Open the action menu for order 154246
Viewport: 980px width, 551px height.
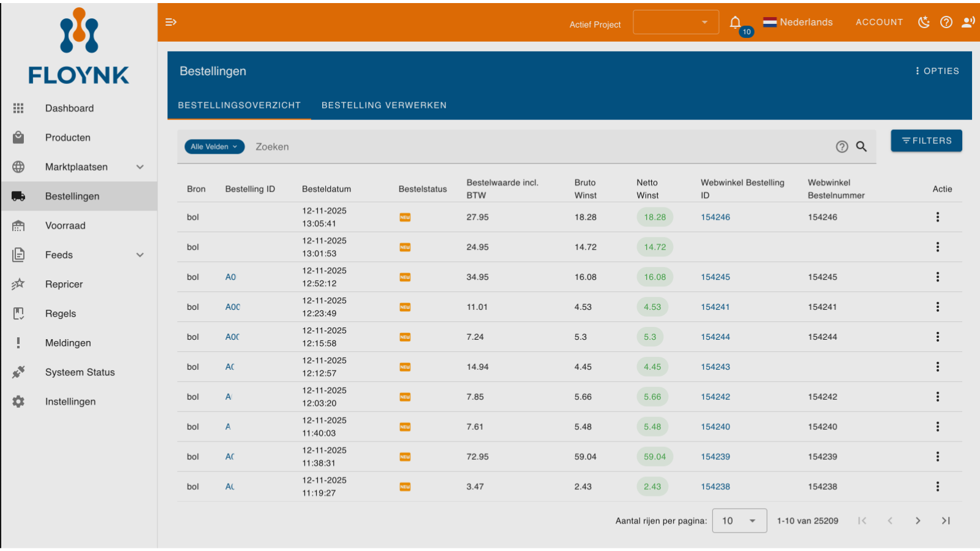point(937,217)
